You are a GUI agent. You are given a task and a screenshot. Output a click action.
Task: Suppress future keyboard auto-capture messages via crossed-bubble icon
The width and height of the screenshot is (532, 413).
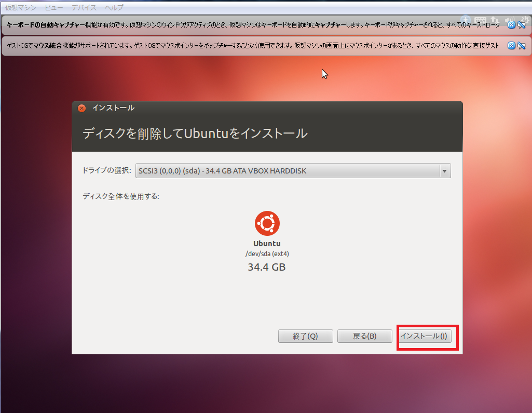tap(522, 25)
